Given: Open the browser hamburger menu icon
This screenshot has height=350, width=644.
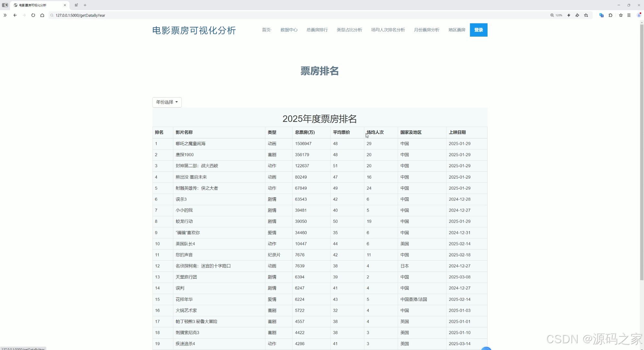Looking at the screenshot, I should pyautogui.click(x=629, y=15).
